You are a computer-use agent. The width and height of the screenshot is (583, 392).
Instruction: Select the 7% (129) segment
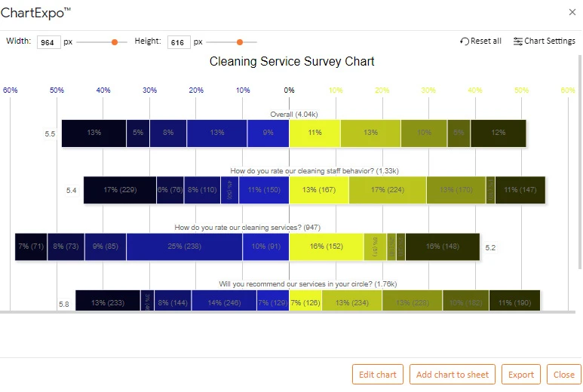click(x=273, y=301)
